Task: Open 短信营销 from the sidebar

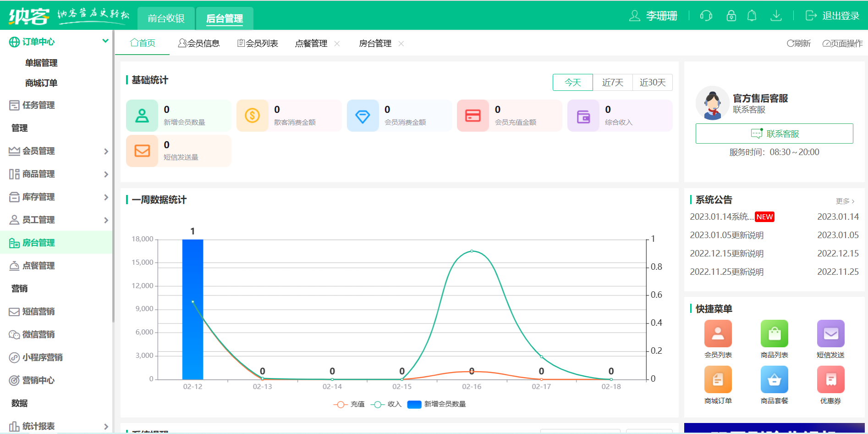Action: [x=39, y=312]
